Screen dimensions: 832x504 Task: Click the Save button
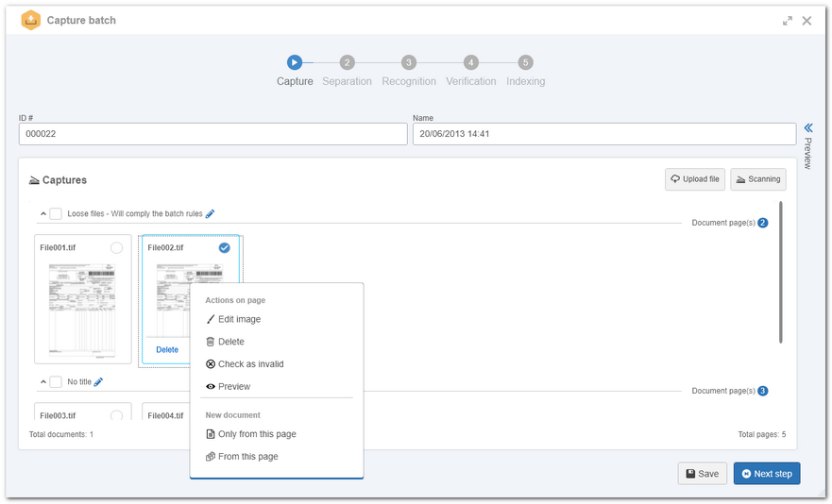click(702, 474)
